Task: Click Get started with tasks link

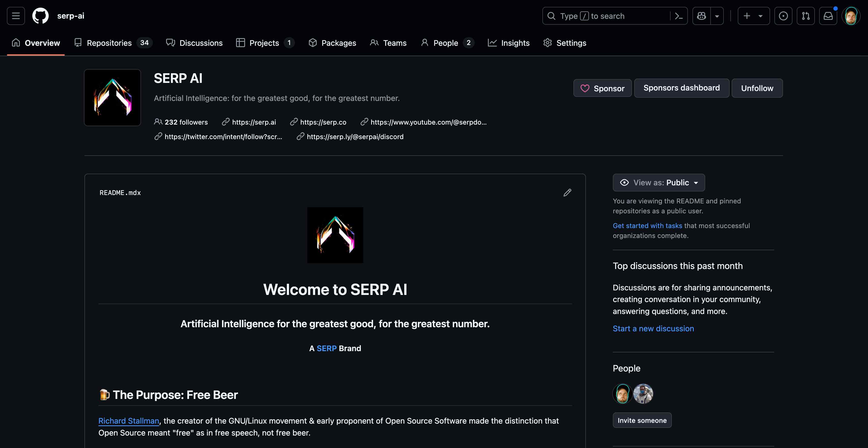Action: tap(647, 226)
